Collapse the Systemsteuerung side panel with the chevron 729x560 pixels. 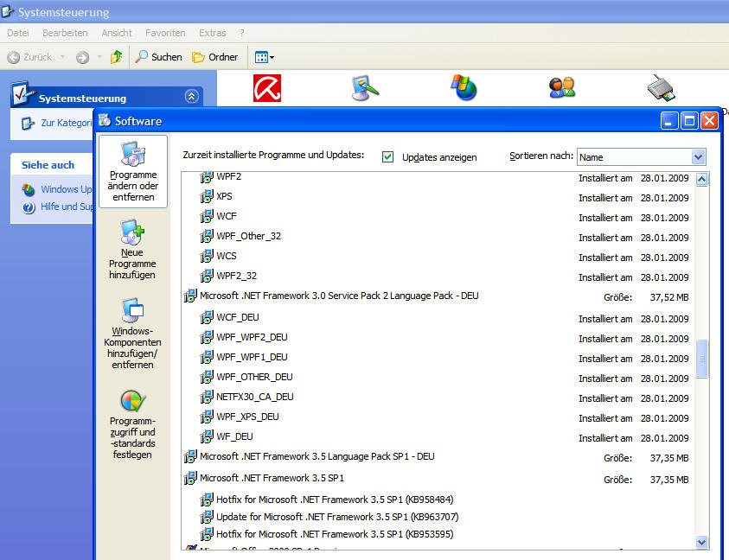click(x=192, y=96)
